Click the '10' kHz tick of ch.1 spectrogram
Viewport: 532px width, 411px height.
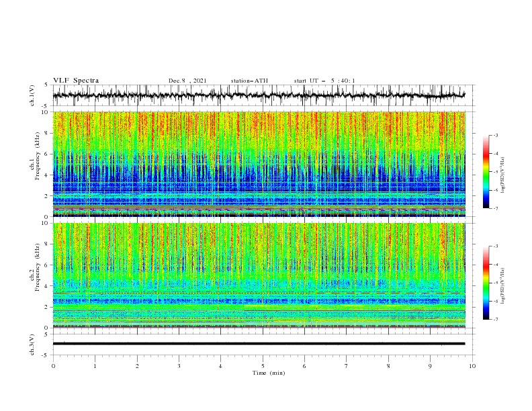tap(44, 112)
